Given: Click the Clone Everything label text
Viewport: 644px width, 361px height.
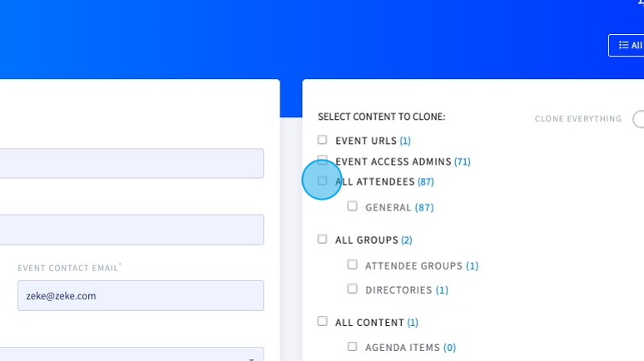Looking at the screenshot, I should point(578,119).
